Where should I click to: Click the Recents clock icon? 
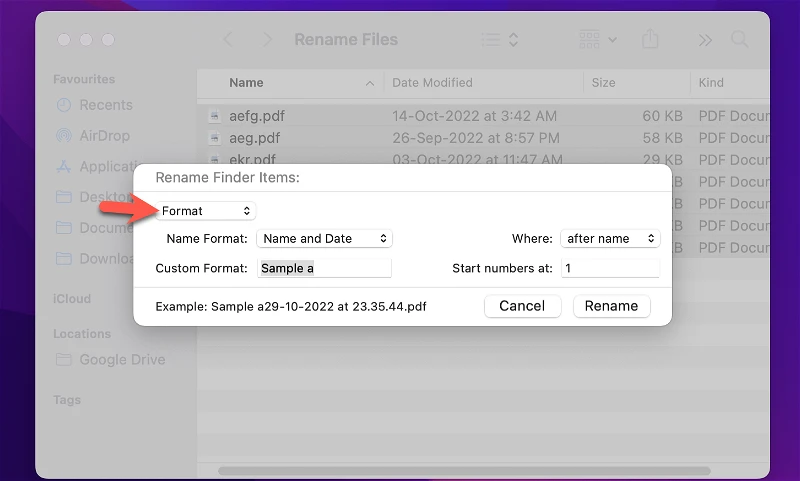[x=64, y=105]
